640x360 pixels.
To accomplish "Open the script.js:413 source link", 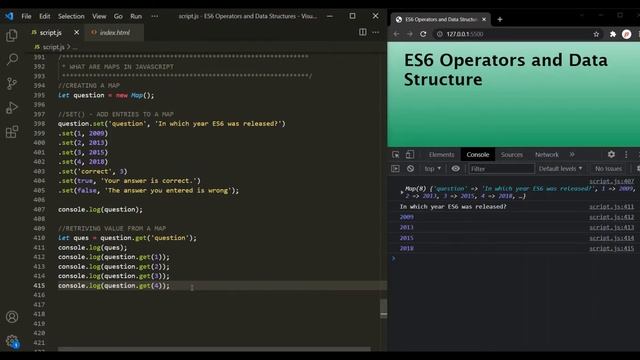I will pos(611,227).
